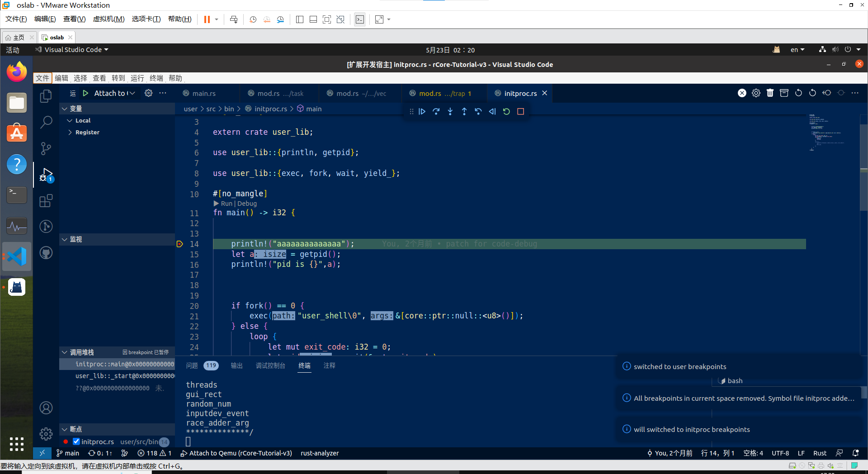Open VMware 虚拟机(M) menu
This screenshot has height=474, width=868.
(x=108, y=19)
